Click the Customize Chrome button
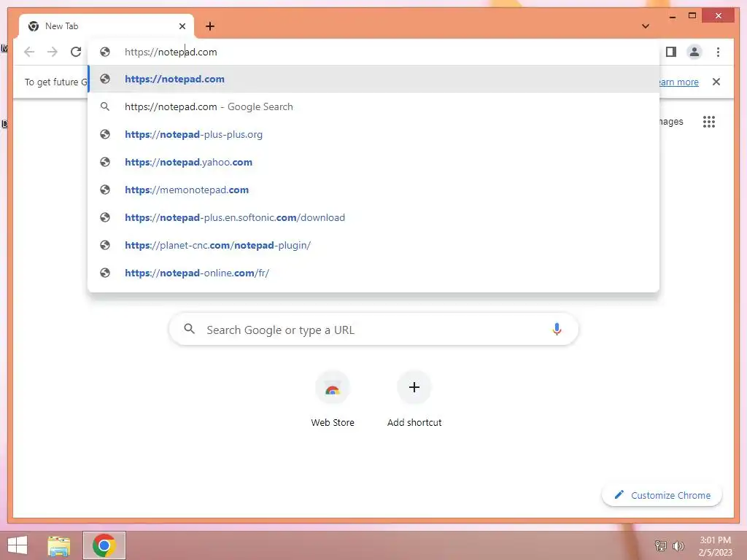Screen dimensions: 747x560 pyautogui.click(x=662, y=495)
